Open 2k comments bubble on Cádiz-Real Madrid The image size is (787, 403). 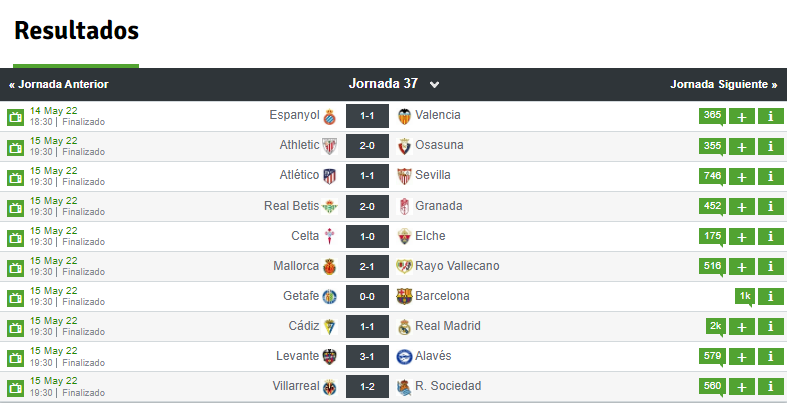pos(715,327)
